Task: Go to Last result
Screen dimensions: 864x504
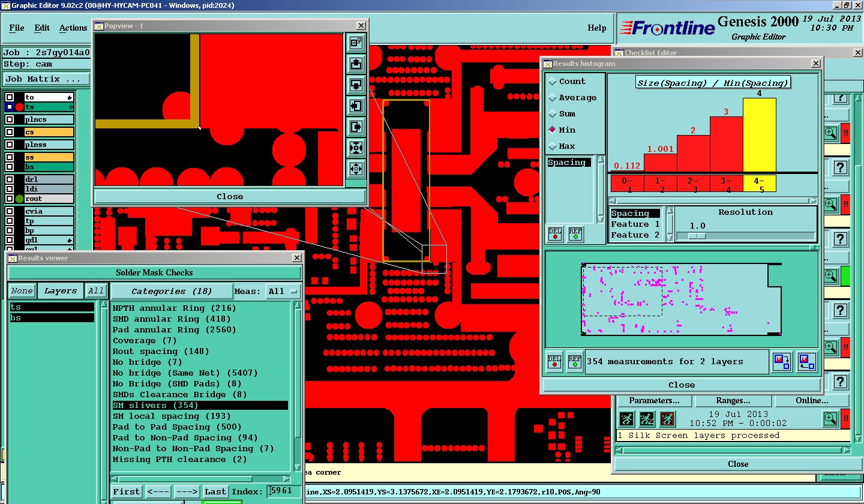Action: pyautogui.click(x=215, y=491)
